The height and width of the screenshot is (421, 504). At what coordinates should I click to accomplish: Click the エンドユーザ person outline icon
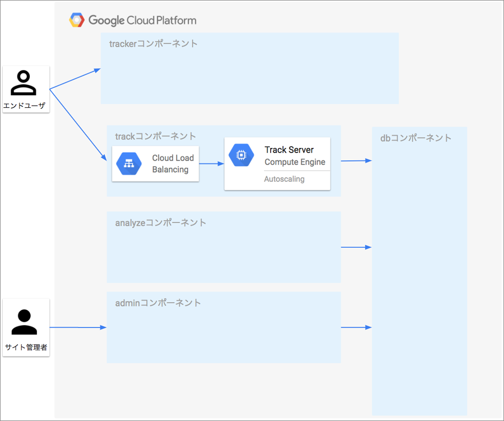tap(24, 83)
